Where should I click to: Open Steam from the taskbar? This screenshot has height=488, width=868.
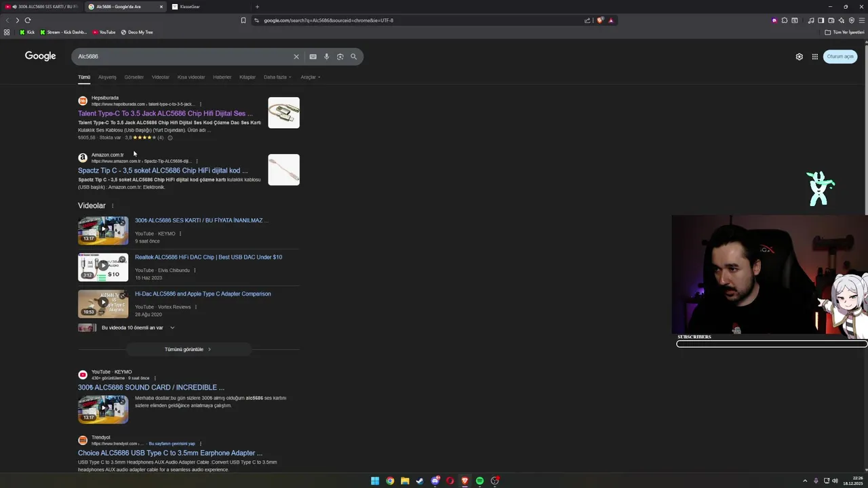(420, 481)
